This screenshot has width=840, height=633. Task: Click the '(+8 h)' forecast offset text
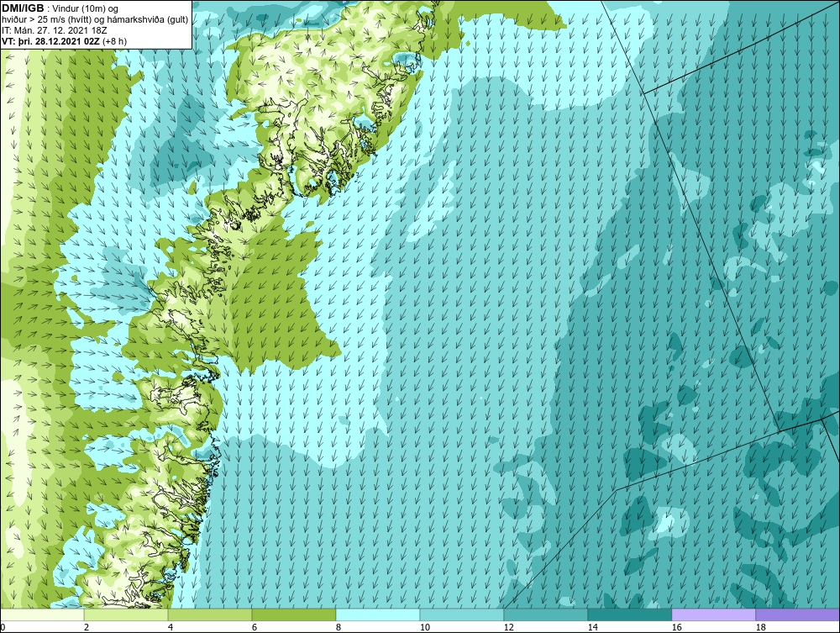point(114,41)
